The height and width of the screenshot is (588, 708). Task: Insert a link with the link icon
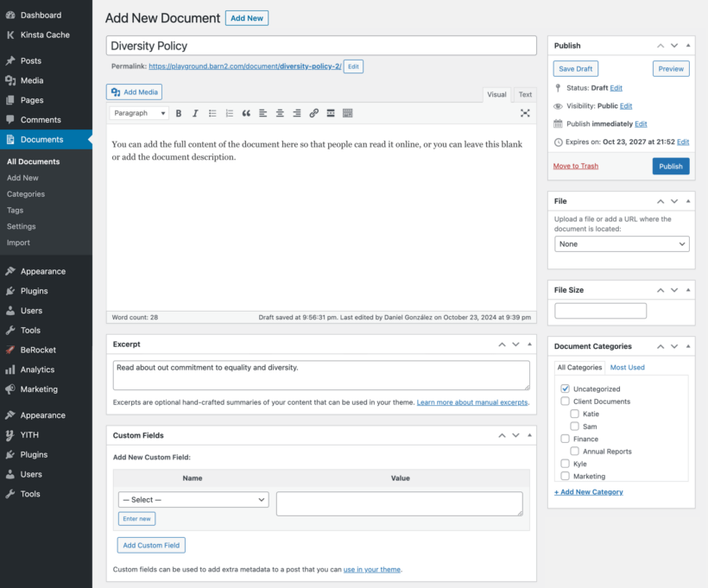313,113
